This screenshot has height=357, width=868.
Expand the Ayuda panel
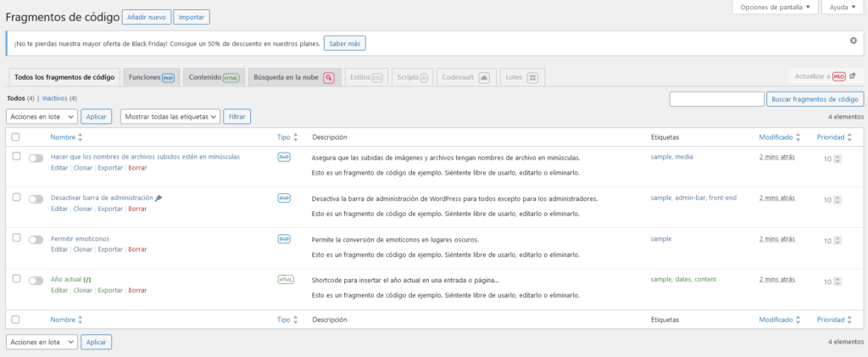843,7
